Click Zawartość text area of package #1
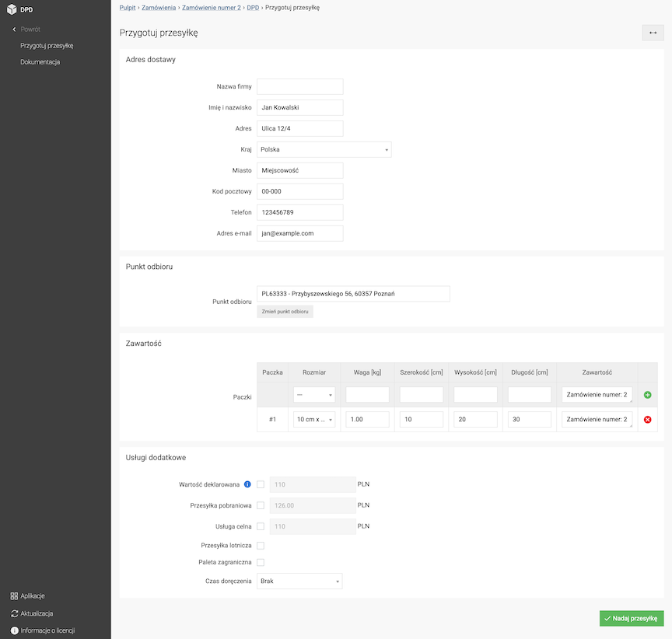 tap(597, 420)
